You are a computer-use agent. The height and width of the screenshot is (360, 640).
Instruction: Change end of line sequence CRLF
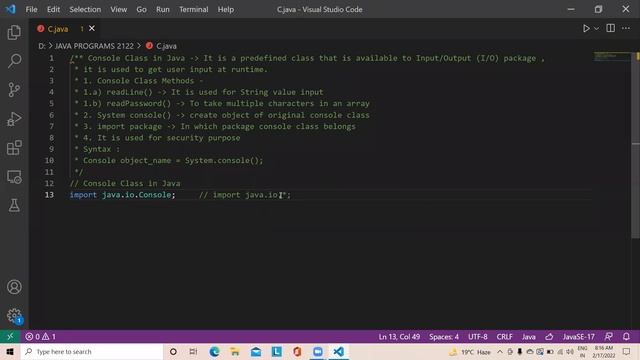point(504,337)
